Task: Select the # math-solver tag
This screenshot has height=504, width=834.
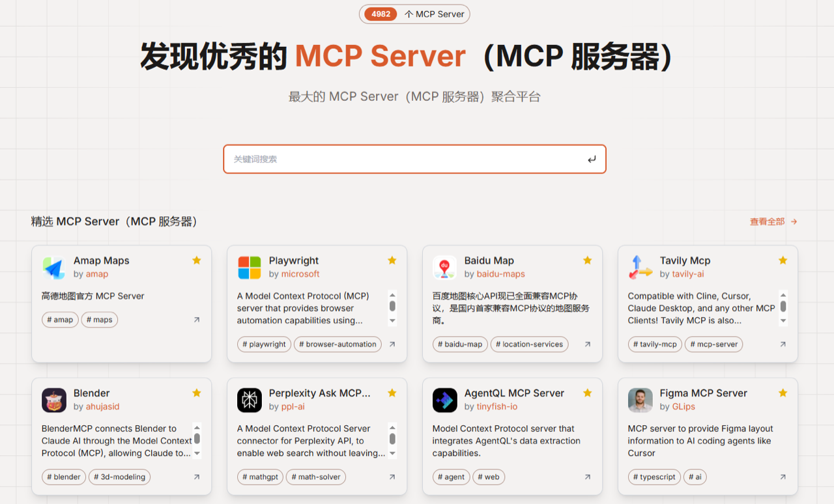Action: coord(316,477)
